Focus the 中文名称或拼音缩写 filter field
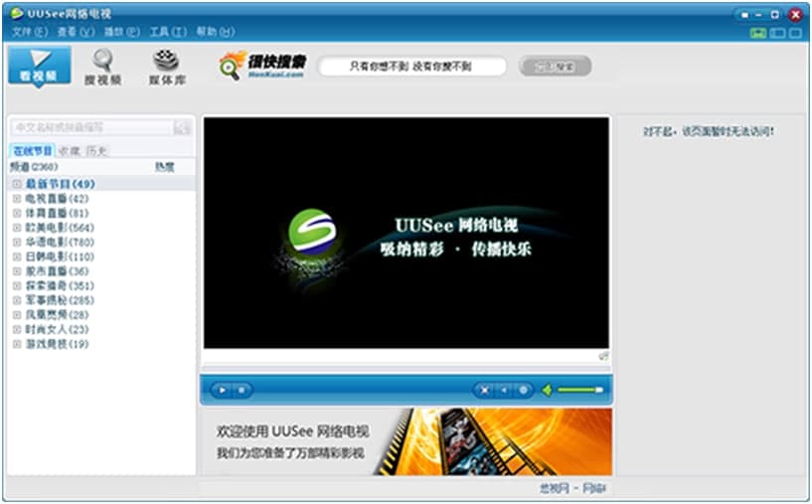The height and width of the screenshot is (504, 812). point(92,127)
